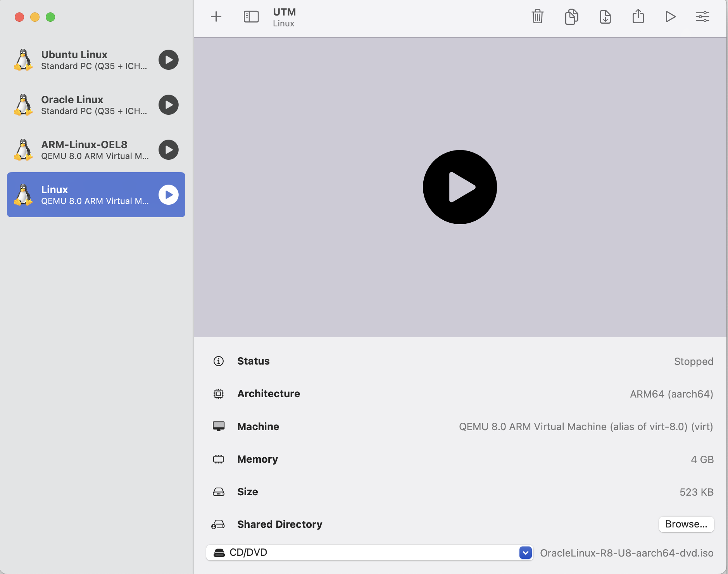This screenshot has height=574, width=728.
Task: Click the large central play button
Action: pos(460,187)
